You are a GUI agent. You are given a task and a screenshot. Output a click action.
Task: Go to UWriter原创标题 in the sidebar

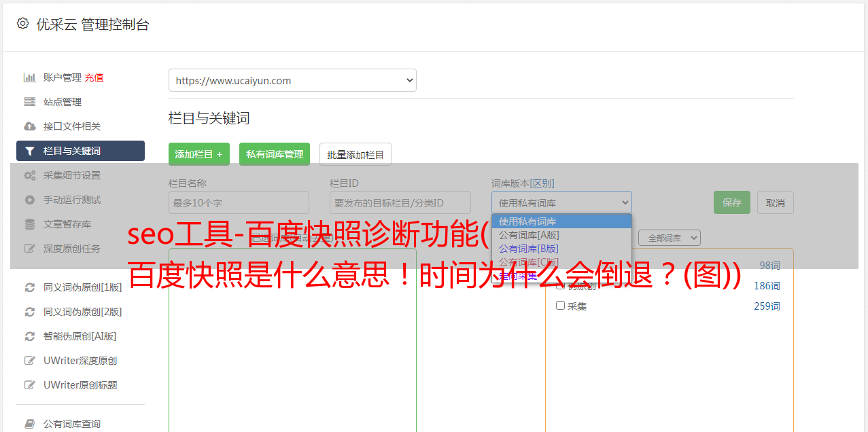point(80,385)
